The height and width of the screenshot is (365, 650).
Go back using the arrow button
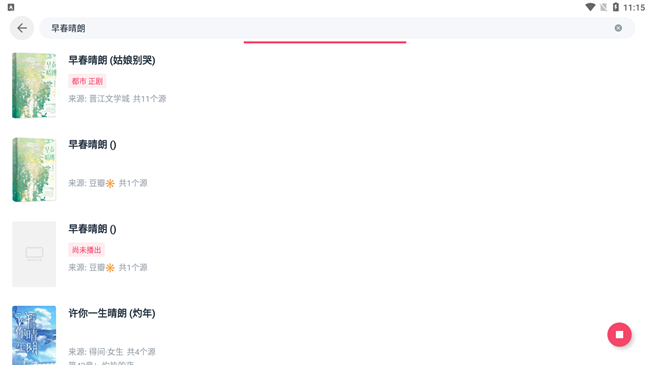tap(22, 28)
